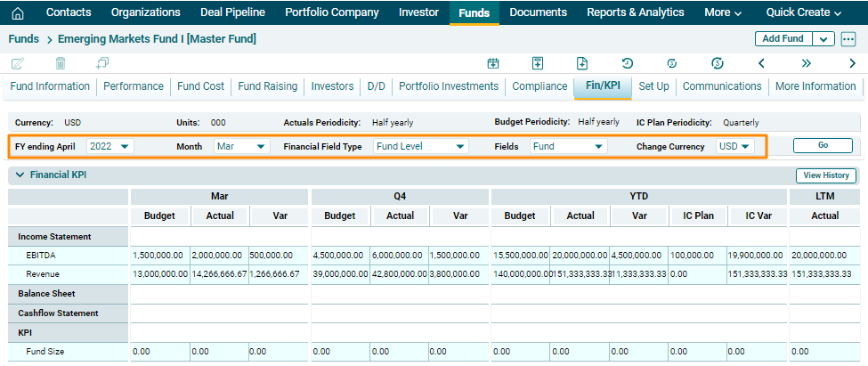This screenshot has height=366, width=868.
Task: Click the history clock icon in toolbar
Action: 628,63
